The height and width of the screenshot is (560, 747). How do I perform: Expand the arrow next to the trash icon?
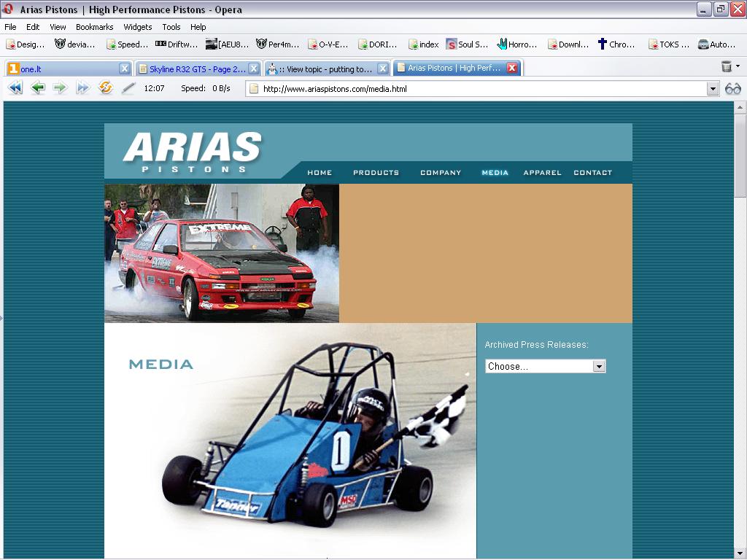click(738, 66)
